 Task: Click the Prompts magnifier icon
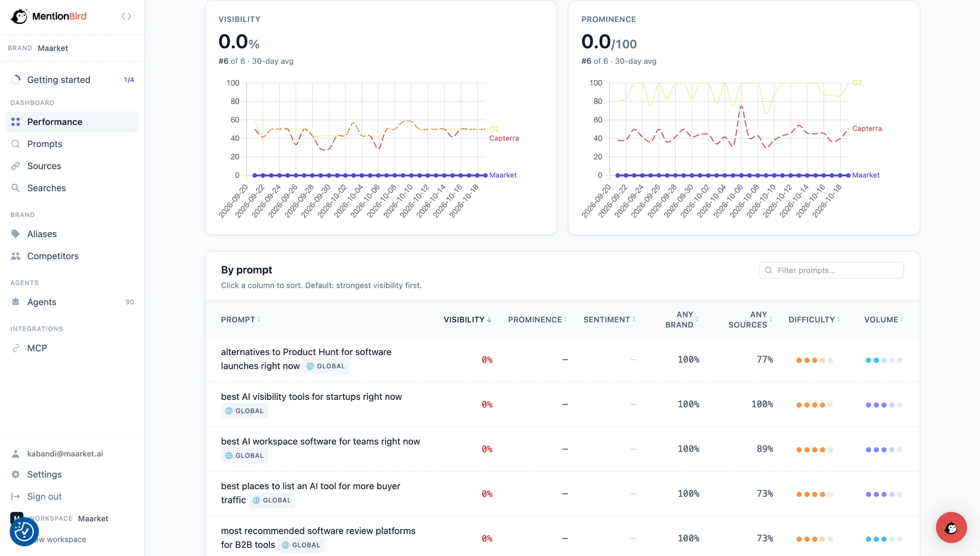pyautogui.click(x=16, y=144)
